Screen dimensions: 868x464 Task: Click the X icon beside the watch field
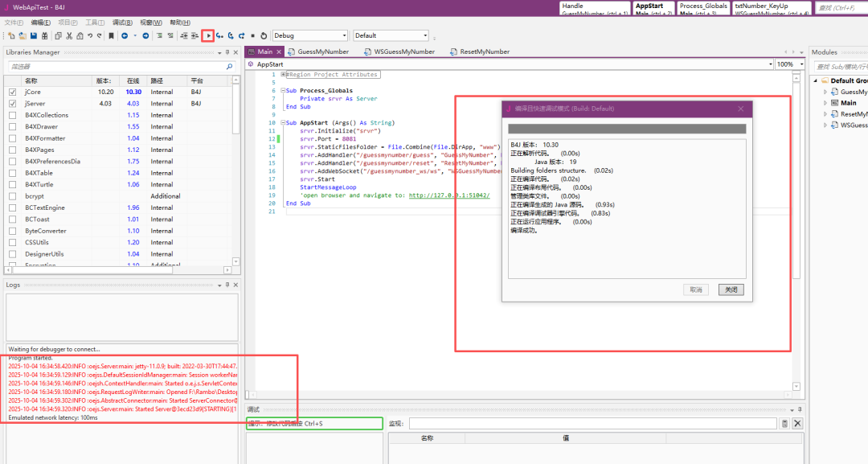(797, 423)
